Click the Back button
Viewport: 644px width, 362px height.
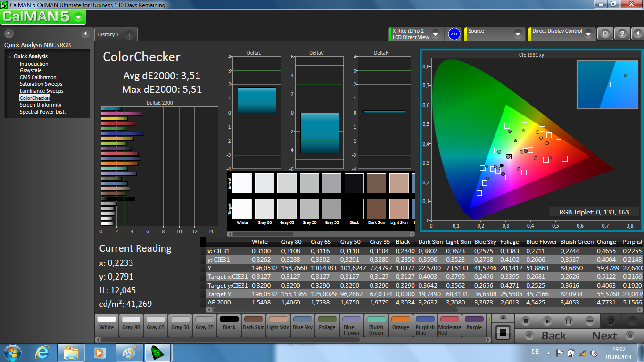547,336
